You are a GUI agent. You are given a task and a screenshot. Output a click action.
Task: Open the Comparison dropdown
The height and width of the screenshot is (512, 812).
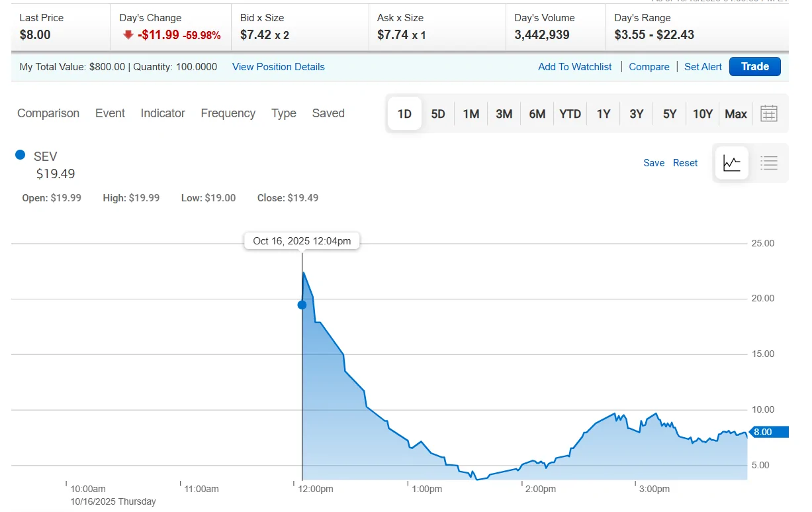48,113
